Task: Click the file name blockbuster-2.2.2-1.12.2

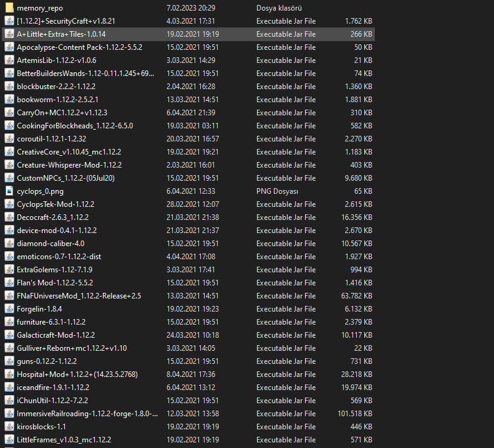Action: pos(56,86)
